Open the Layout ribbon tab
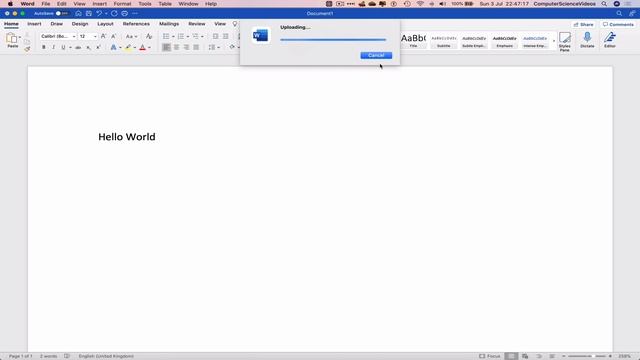640x360 pixels. tap(105, 24)
